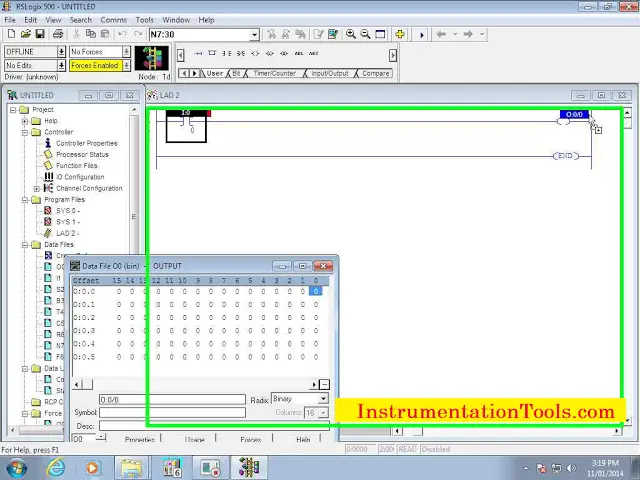
Task: Click the online ladder animation image
Action: point(151,58)
